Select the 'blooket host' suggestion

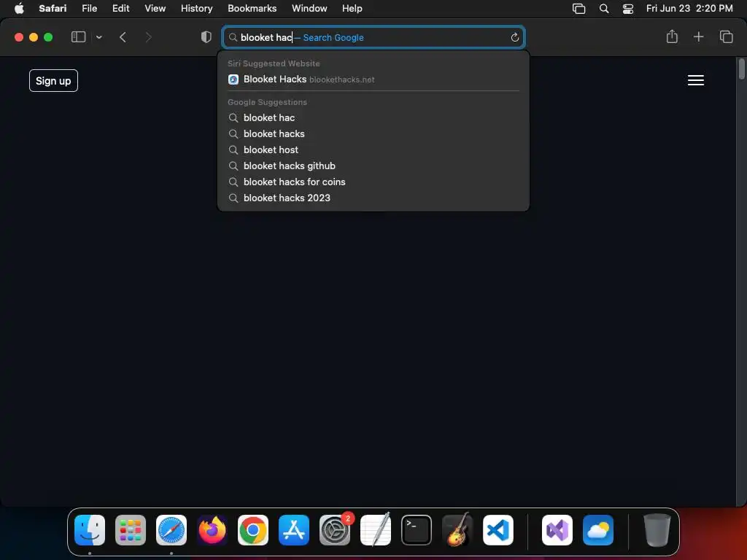tap(373, 150)
